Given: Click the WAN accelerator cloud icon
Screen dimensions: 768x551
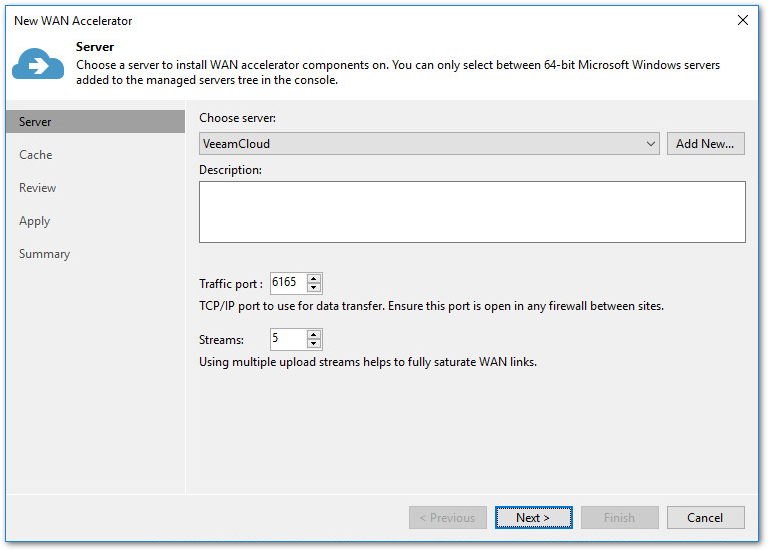Looking at the screenshot, I should (x=38, y=65).
